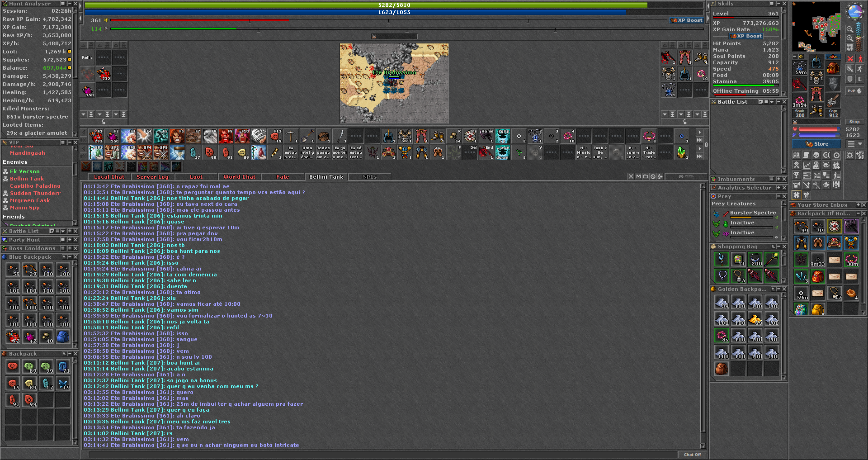The height and width of the screenshot is (460, 868).
Task: Click the chat window vertical scrollbar
Action: coord(703,316)
